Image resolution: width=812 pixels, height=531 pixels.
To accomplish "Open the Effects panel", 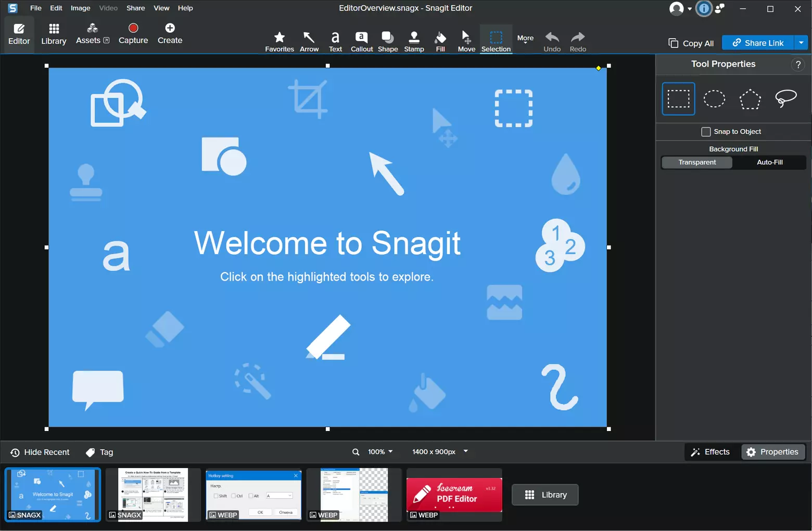I will [710, 452].
